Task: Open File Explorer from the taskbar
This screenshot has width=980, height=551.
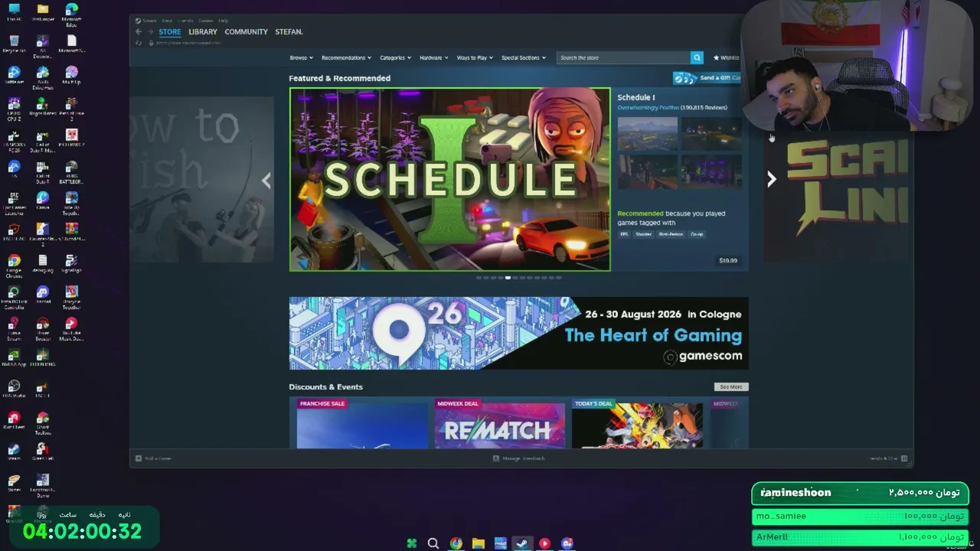Action: click(x=479, y=543)
